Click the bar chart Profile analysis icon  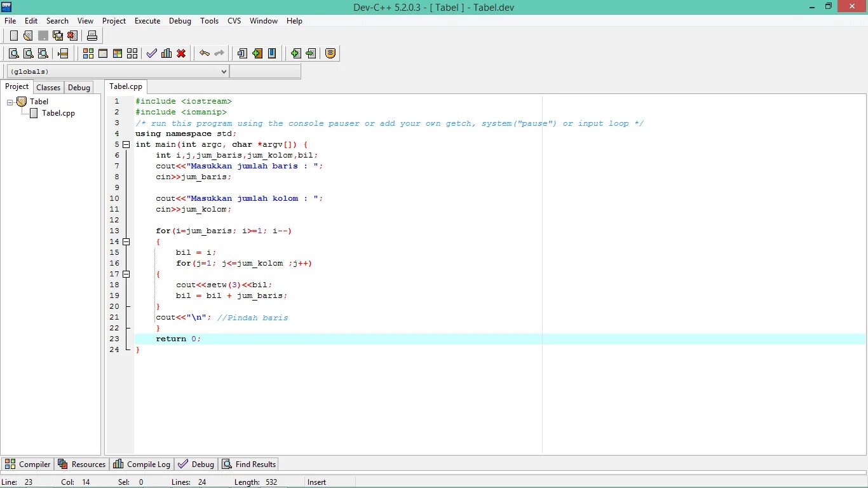166,53
